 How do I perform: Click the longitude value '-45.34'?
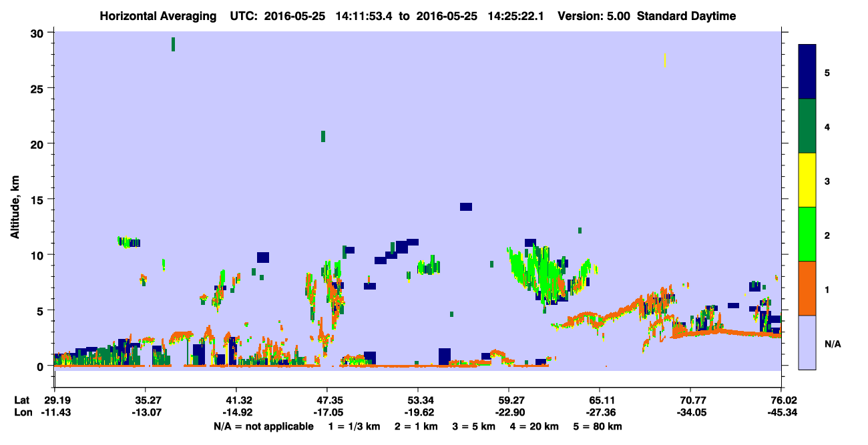781,412
